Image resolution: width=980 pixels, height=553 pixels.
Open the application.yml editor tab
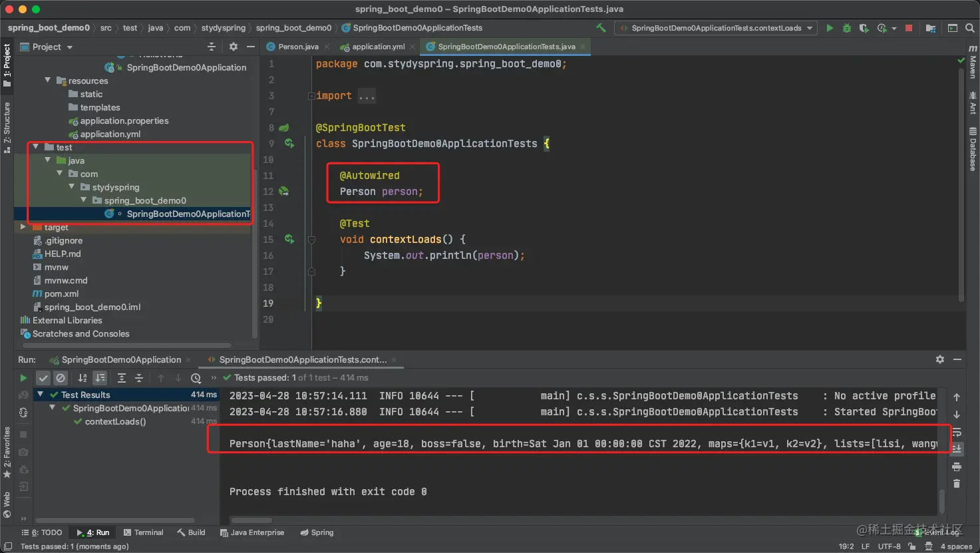[377, 47]
